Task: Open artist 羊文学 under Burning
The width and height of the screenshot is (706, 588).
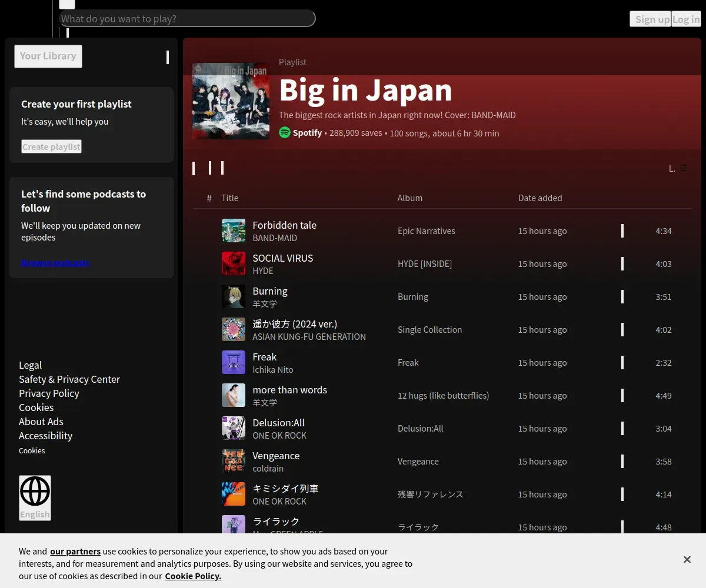Action: pyautogui.click(x=265, y=304)
